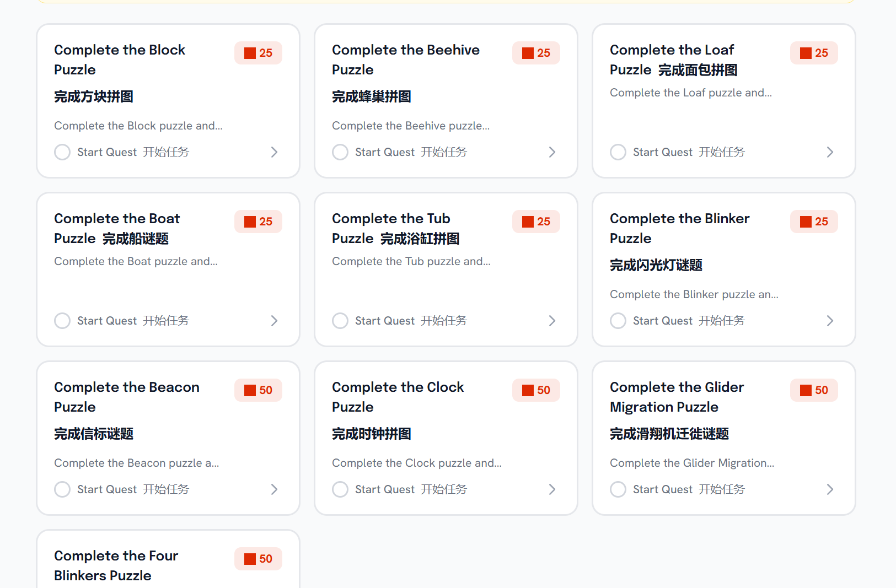Click the Blinker Puzzle 25 points badge
896x588 pixels.
814,222
